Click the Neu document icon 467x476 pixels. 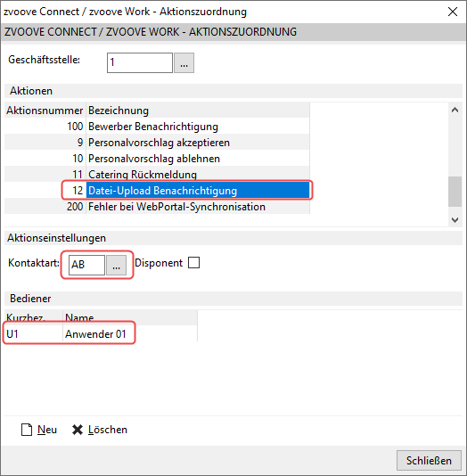(x=27, y=430)
